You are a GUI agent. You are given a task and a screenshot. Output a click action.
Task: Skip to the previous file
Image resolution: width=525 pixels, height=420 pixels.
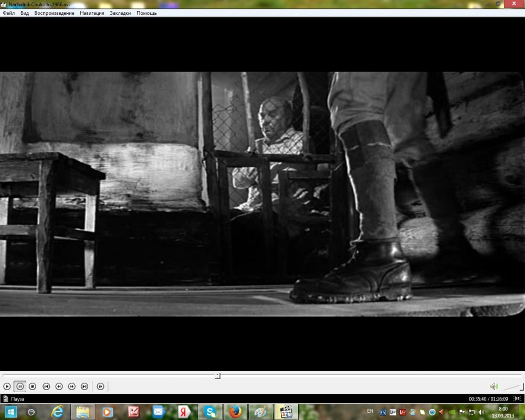(x=46, y=386)
